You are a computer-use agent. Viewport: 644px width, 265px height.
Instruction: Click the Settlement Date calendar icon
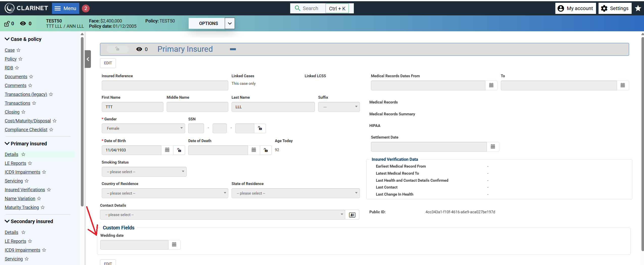point(493,147)
